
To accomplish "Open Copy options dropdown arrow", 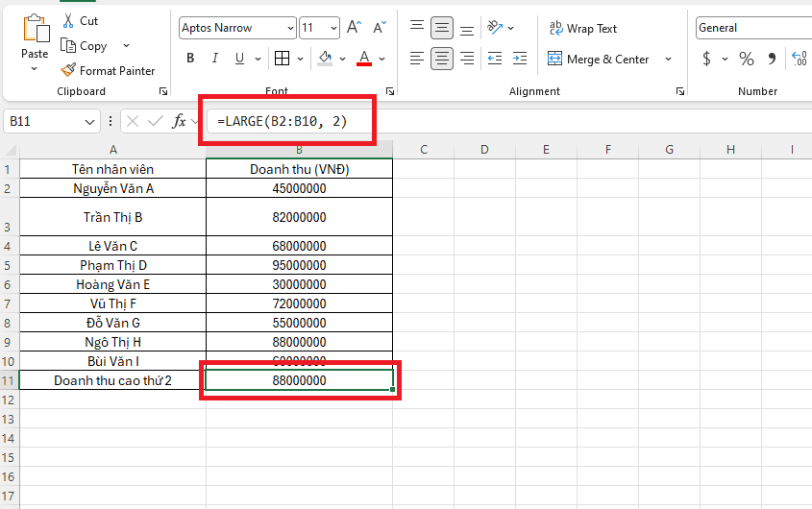I will point(126,45).
